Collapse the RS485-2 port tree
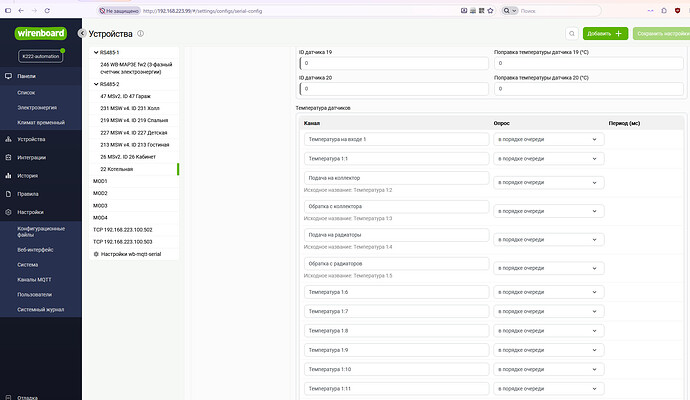 click(x=96, y=84)
